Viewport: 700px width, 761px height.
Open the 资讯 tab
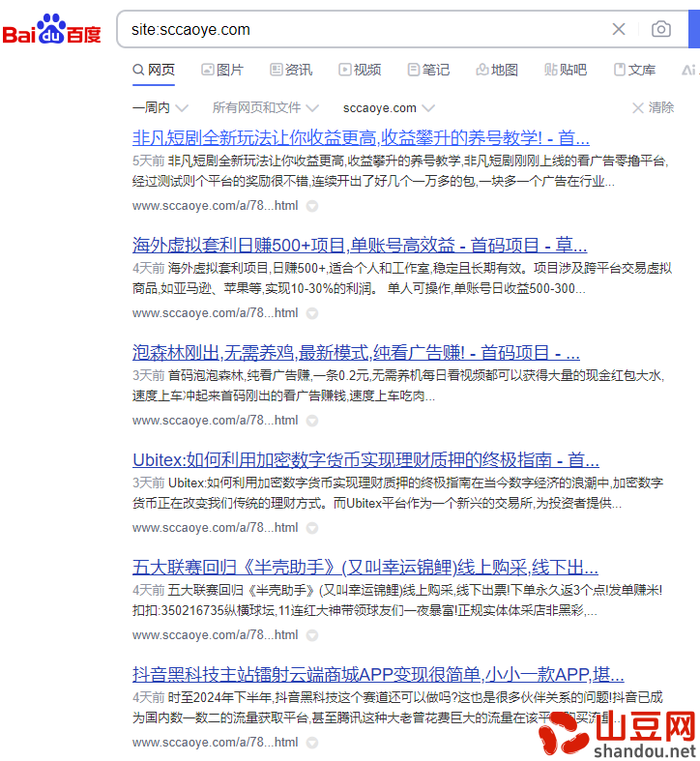pyautogui.click(x=290, y=70)
